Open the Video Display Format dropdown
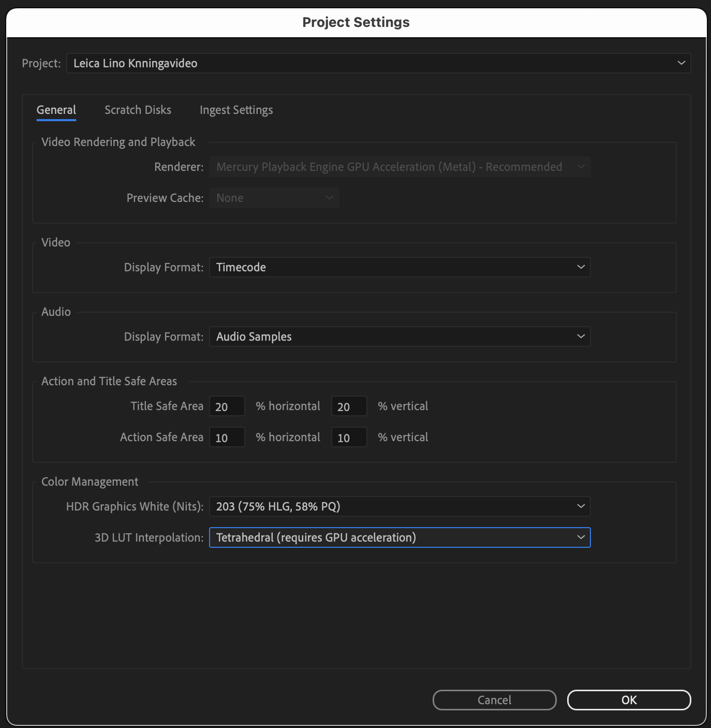Image resolution: width=711 pixels, height=728 pixels. coord(398,267)
